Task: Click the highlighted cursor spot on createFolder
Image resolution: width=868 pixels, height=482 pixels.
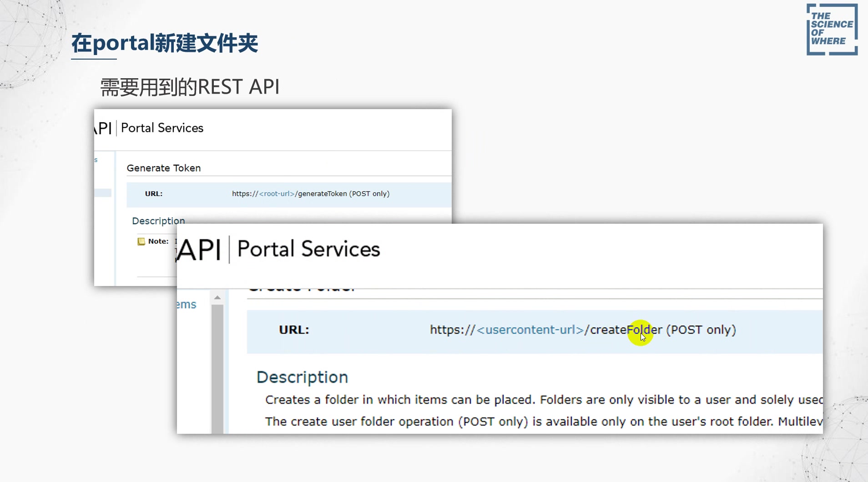Action: (x=641, y=333)
